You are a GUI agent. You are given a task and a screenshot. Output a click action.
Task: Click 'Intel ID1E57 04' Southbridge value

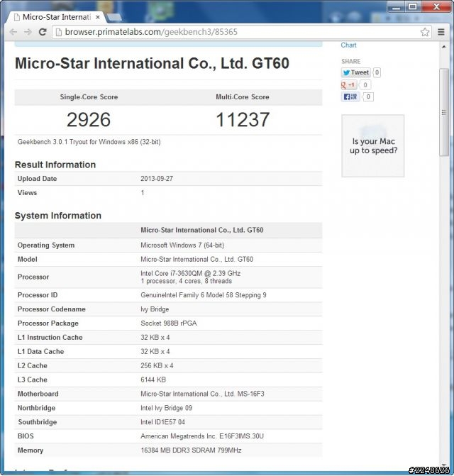(162, 422)
